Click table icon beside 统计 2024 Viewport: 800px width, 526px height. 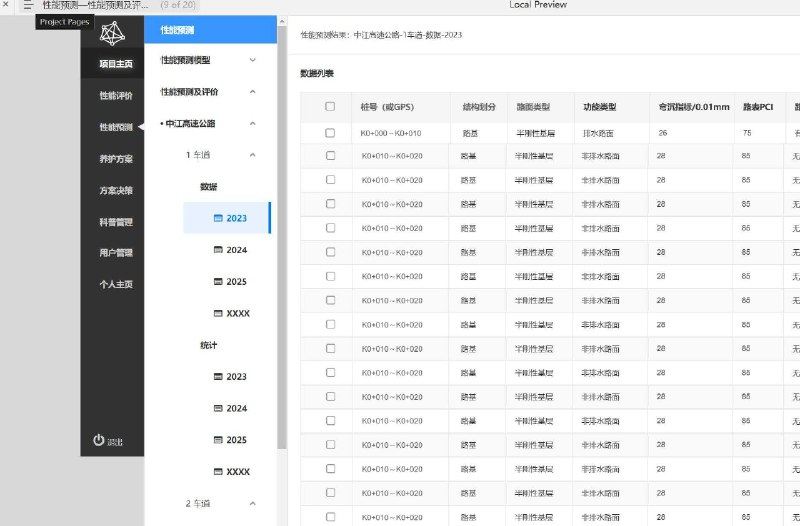click(x=218, y=408)
